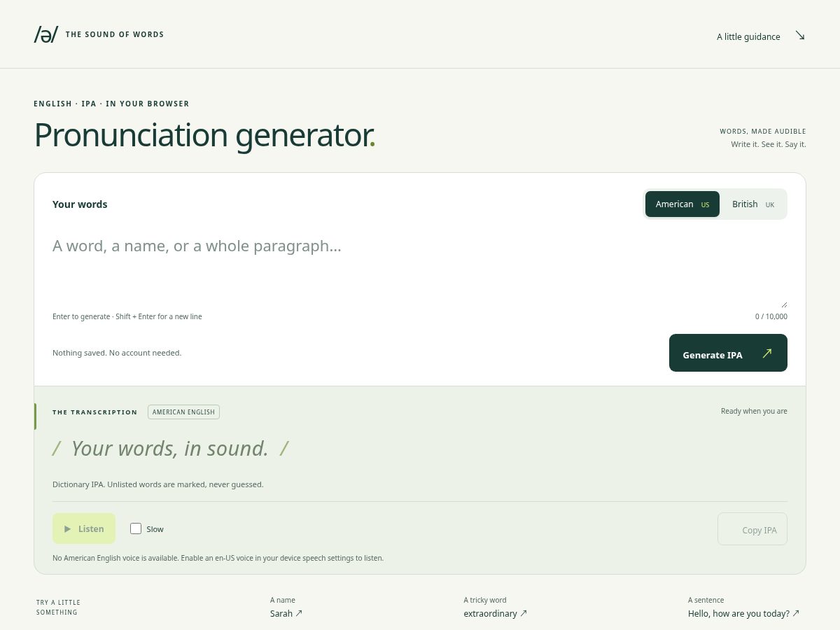Click the Words, made audible caption

[x=763, y=131]
